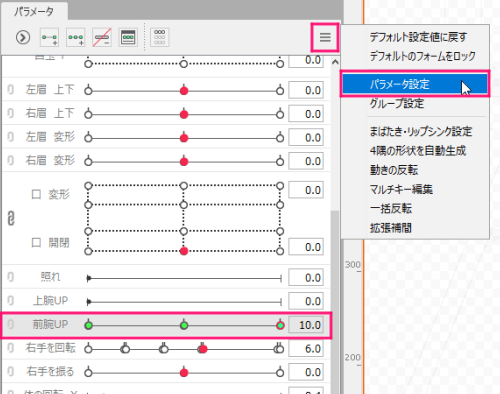Click the 照れ slider track
This screenshot has height=394, width=500.
(184, 278)
